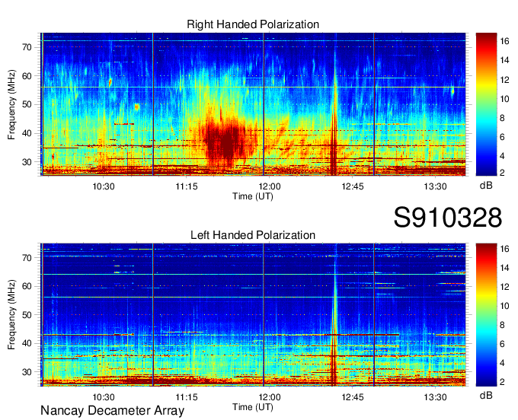Image resolution: width=518 pixels, height=420 pixels.
Task: Click the dB label under the Left Handed colorbar
Action: (486, 395)
